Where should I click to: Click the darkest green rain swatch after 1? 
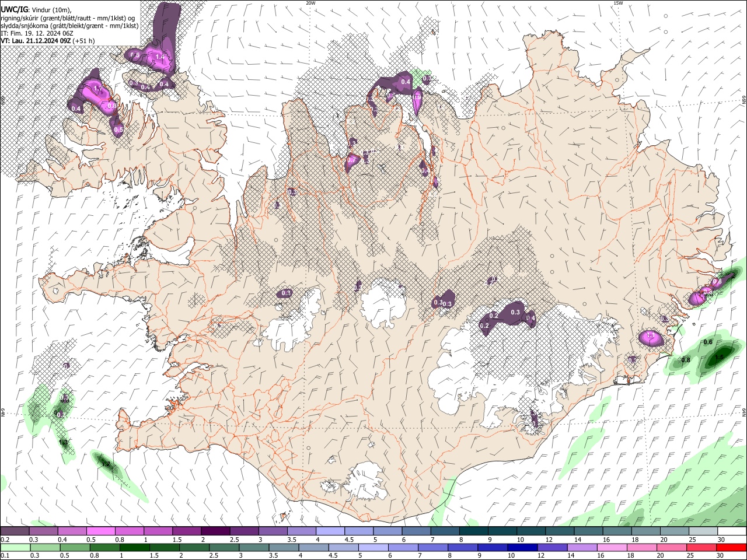[x=135, y=548]
